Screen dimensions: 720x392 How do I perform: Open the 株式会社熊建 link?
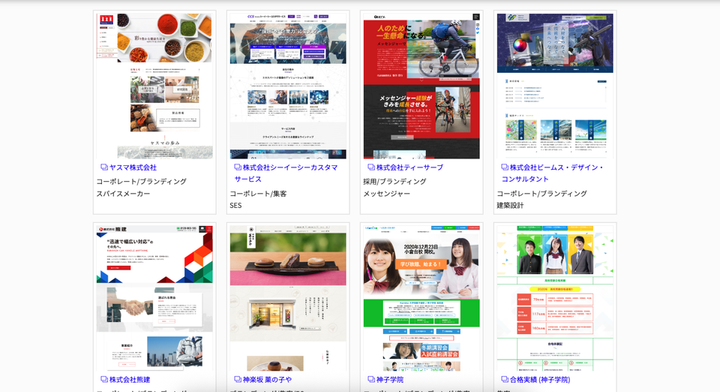(129, 380)
